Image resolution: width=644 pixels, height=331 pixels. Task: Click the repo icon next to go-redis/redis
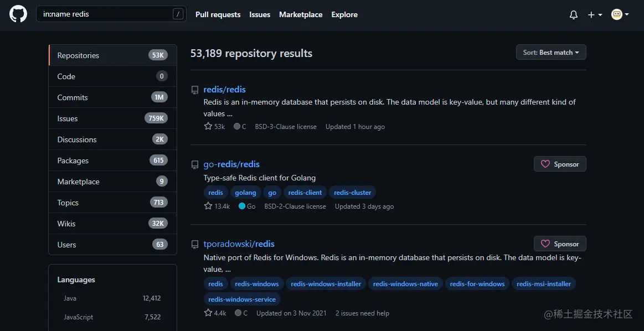tap(195, 165)
